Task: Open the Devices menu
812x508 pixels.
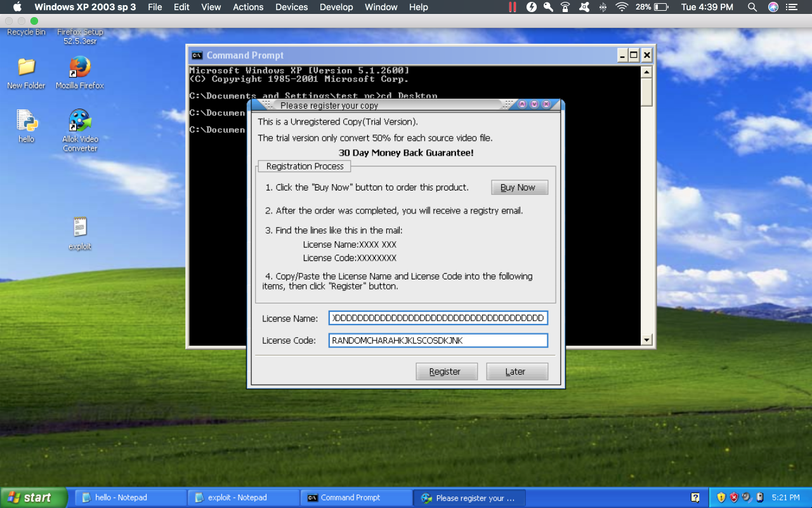Action: (292, 7)
